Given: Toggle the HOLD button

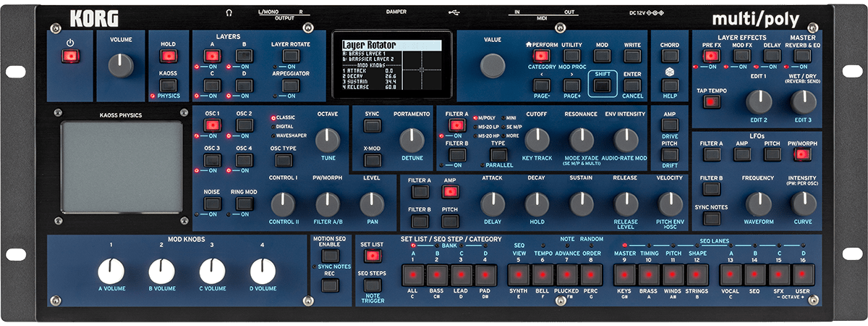Looking at the screenshot, I should [x=168, y=56].
